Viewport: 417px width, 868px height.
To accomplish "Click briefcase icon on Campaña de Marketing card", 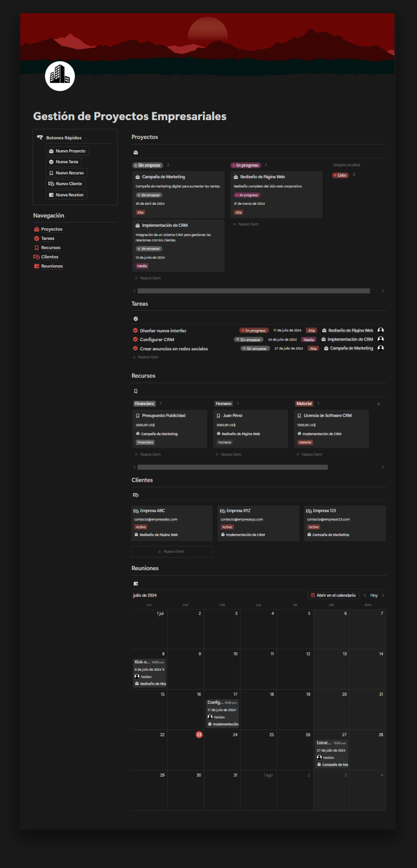I will (x=138, y=177).
